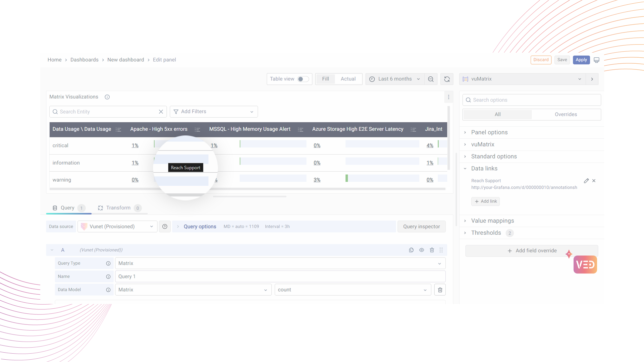Click the refresh dashboard icon
This screenshot has width=644, height=362.
(447, 79)
